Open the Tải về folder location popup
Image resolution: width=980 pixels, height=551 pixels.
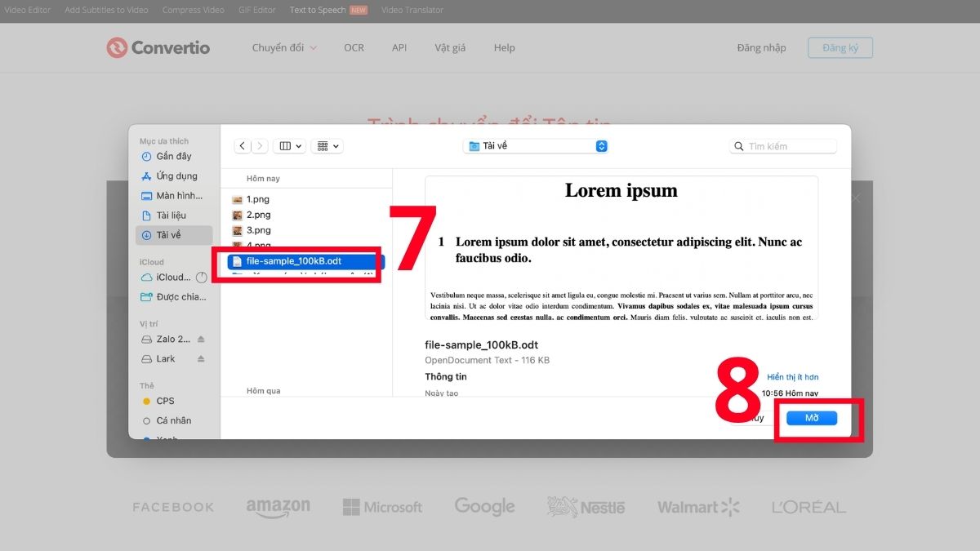pos(536,146)
